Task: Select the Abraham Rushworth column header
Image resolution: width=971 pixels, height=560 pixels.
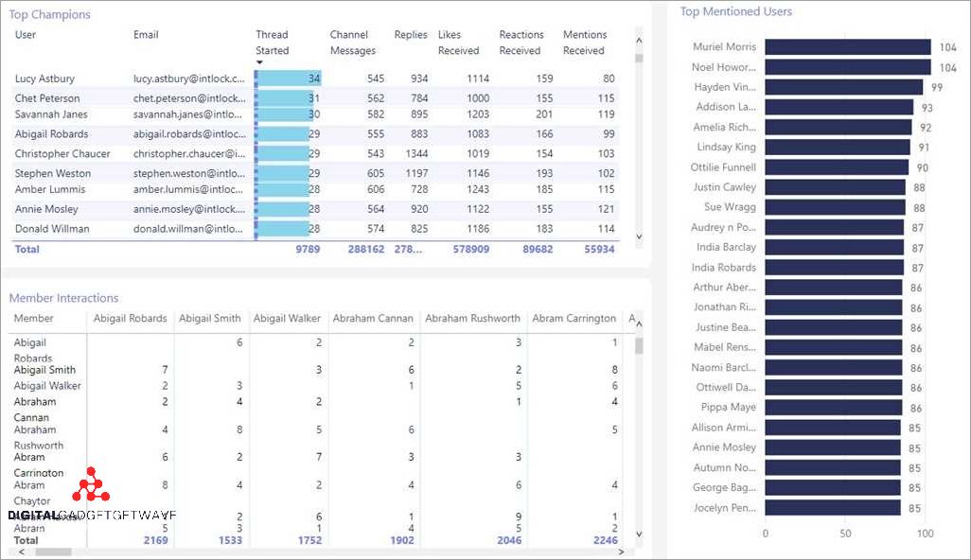Action: tap(472, 319)
